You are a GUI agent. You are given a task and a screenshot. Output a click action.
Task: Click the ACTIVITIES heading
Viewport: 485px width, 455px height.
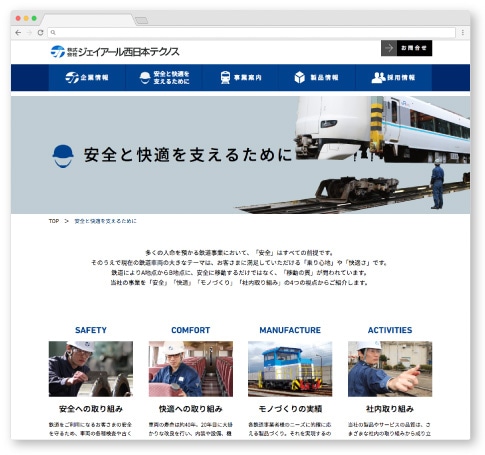point(390,330)
